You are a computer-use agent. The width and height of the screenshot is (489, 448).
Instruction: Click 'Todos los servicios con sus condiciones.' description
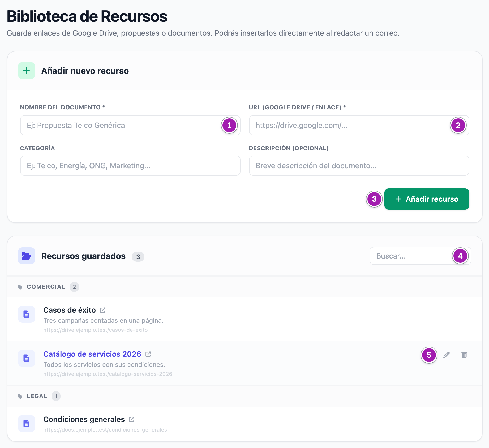pos(104,365)
